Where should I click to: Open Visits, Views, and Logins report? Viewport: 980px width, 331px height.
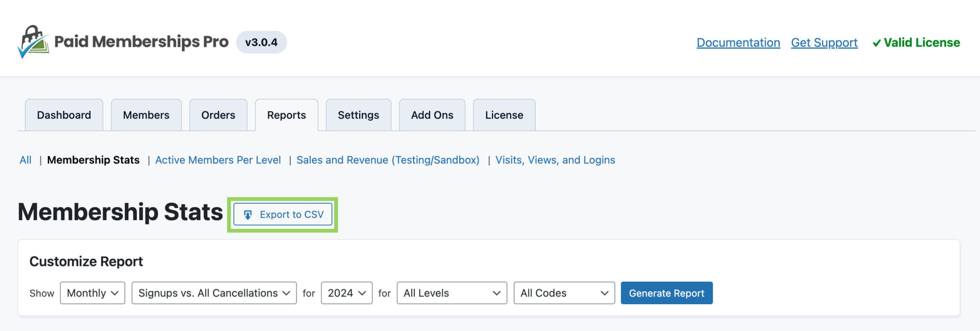coord(555,160)
